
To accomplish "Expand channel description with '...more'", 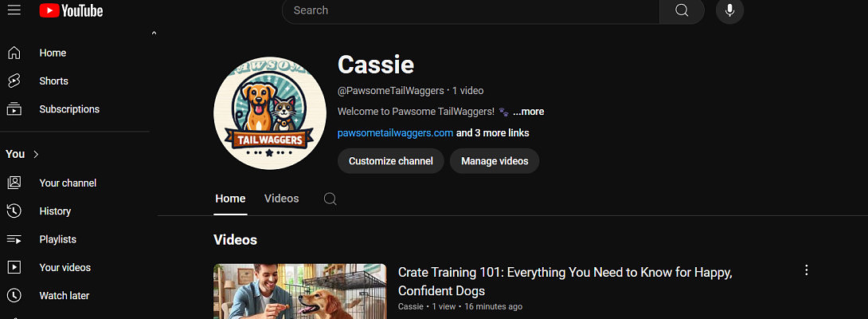I will [529, 112].
